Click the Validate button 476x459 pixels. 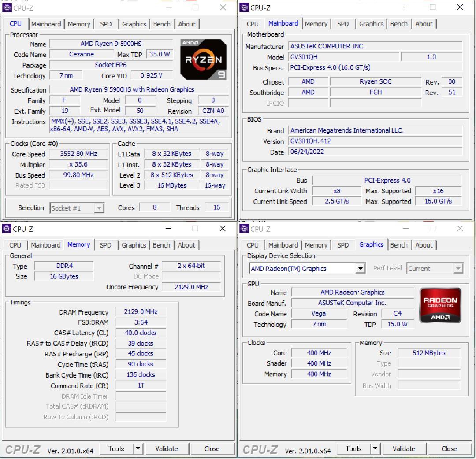(x=167, y=448)
